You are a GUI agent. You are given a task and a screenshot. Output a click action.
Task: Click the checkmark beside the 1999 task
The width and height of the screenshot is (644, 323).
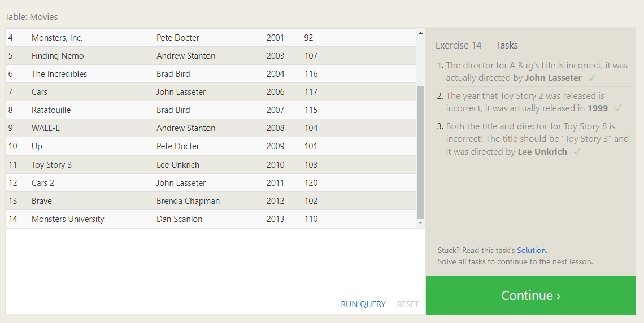pyautogui.click(x=618, y=108)
